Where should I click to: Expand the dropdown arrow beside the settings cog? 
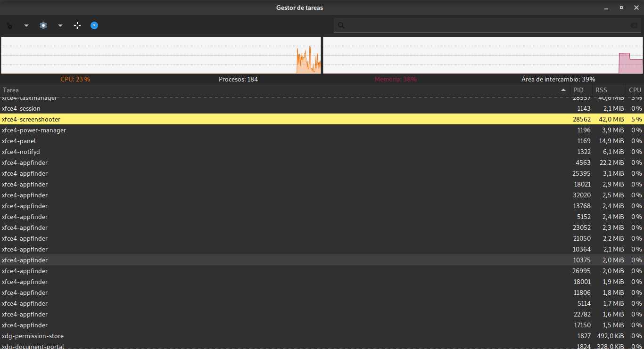pos(60,25)
